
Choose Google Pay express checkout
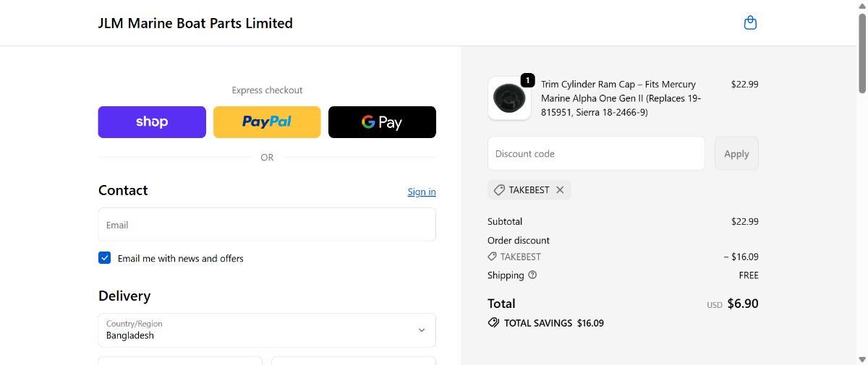pyautogui.click(x=382, y=122)
